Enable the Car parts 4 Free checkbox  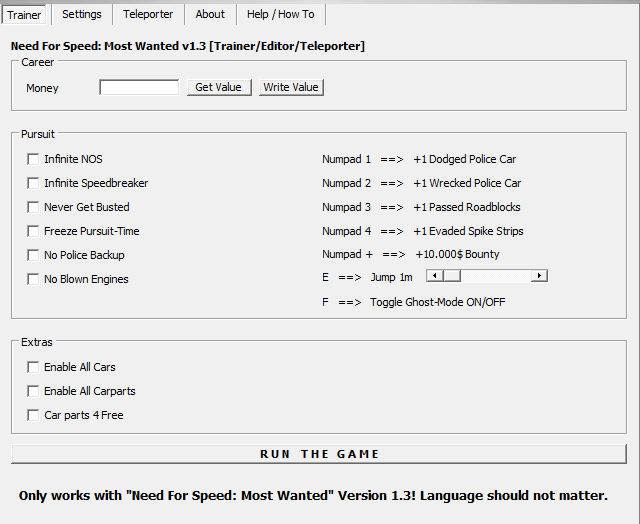coord(33,415)
